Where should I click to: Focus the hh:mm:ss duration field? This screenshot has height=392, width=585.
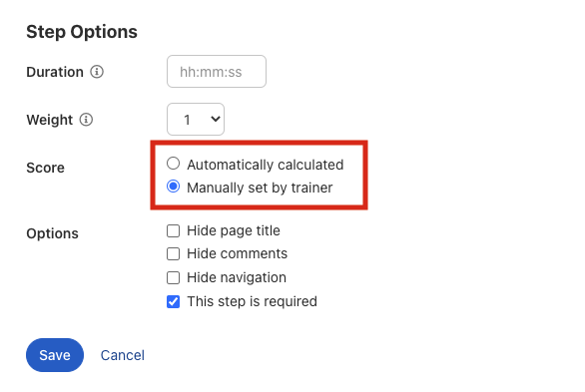click(x=217, y=72)
